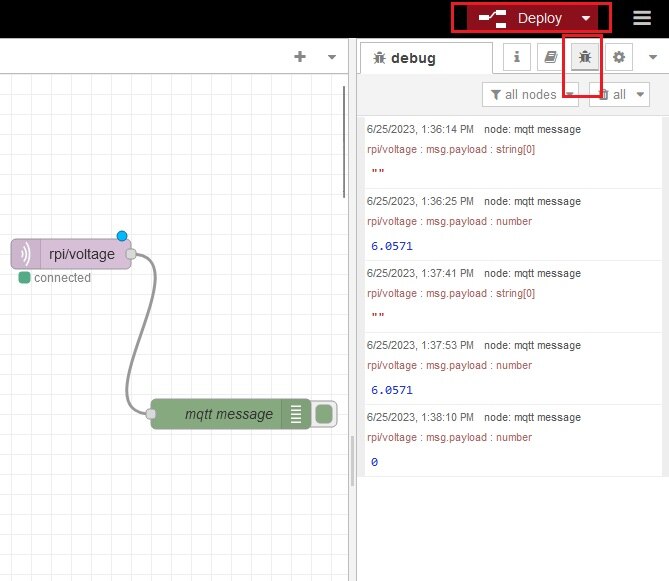The image size is (669, 581).
Task: Open the info sidebar tab icon
Action: click(x=517, y=57)
